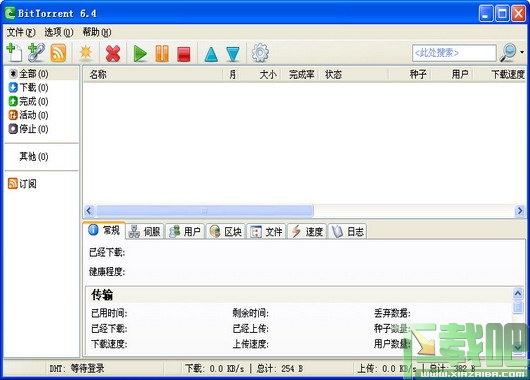The height and width of the screenshot is (380, 530).
Task: Open the 选项(O) menu
Action: (59, 32)
